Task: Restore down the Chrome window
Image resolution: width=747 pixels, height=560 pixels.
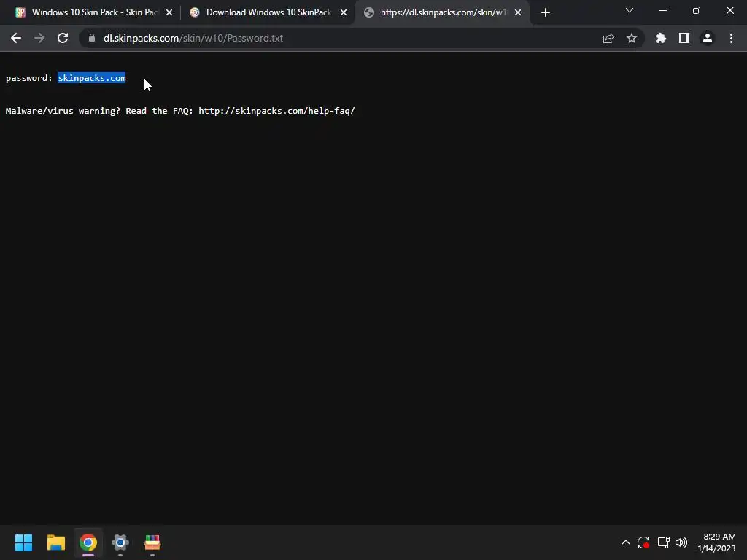Action: click(x=697, y=10)
